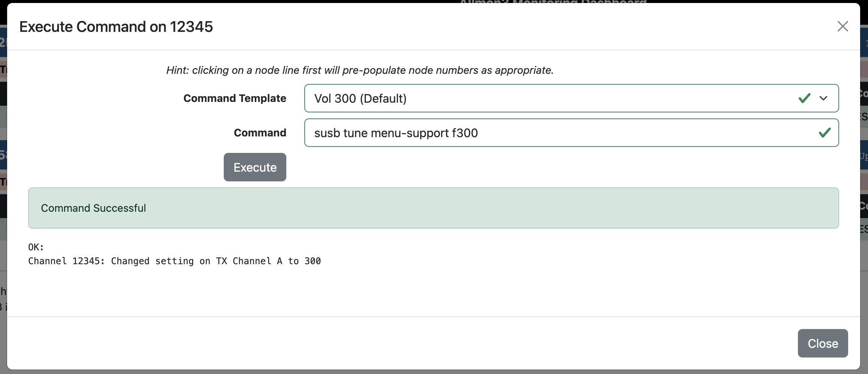Click the green checkmark in Command field
The image size is (868, 374).
pos(825,133)
